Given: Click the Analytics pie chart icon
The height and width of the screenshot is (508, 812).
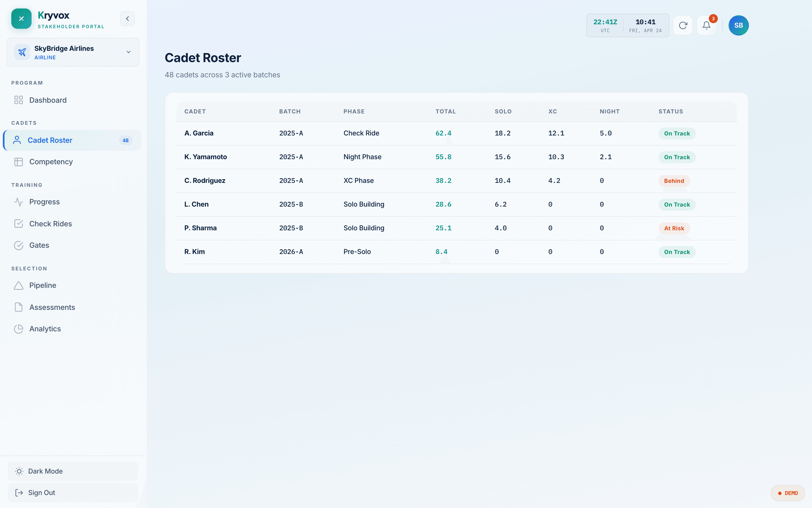Looking at the screenshot, I should pyautogui.click(x=19, y=329).
